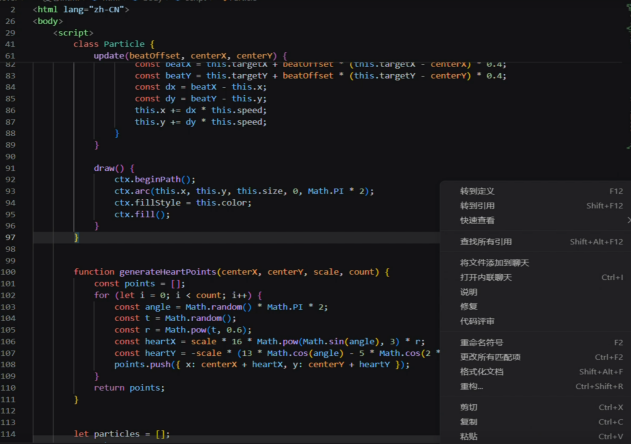631x444 pixels.
Task: Click 'ctx.fillStyle = this.color' line
Action: [x=183, y=203]
